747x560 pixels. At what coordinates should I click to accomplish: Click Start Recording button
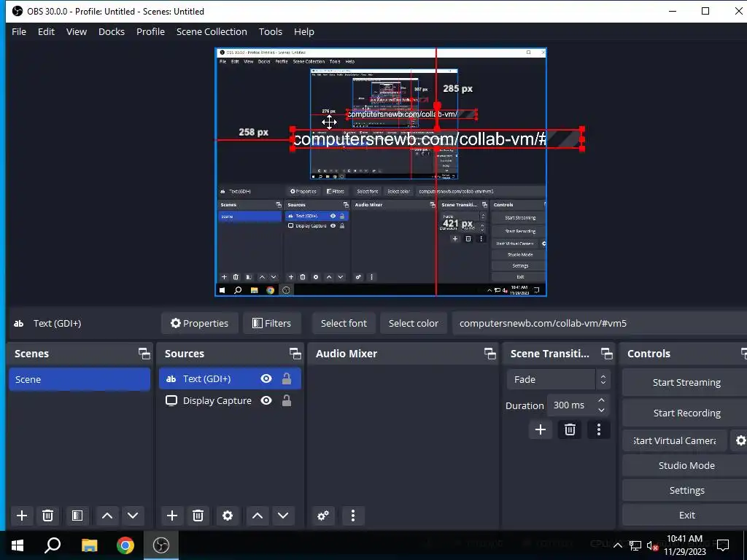click(686, 413)
